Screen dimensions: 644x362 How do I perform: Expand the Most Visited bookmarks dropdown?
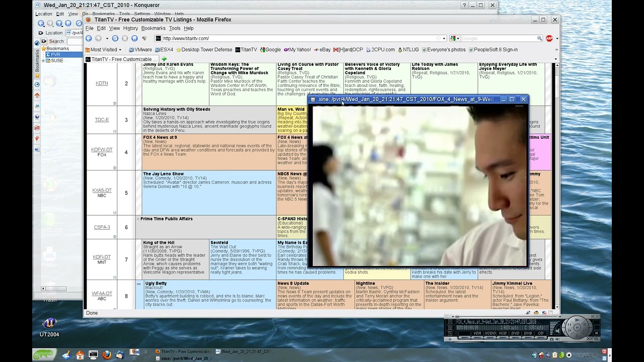point(120,50)
